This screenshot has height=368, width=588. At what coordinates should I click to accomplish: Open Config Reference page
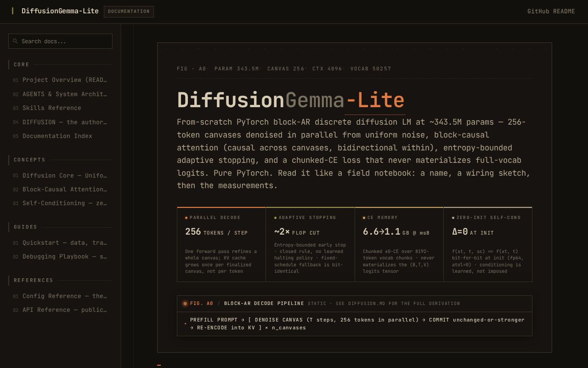coord(60,296)
